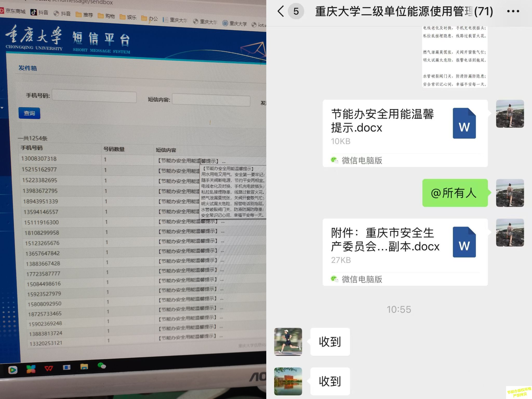Click the 重庆大学 logo in page header

pyautogui.click(x=34, y=38)
